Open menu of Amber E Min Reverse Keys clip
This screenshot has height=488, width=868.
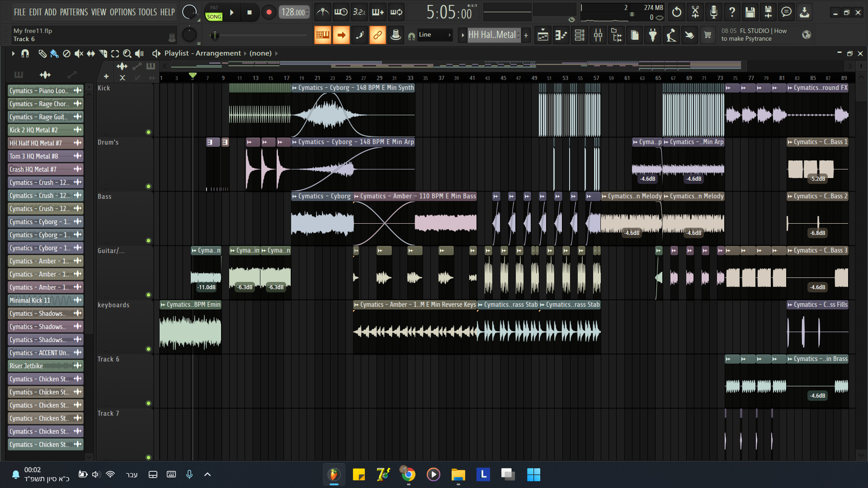point(356,305)
